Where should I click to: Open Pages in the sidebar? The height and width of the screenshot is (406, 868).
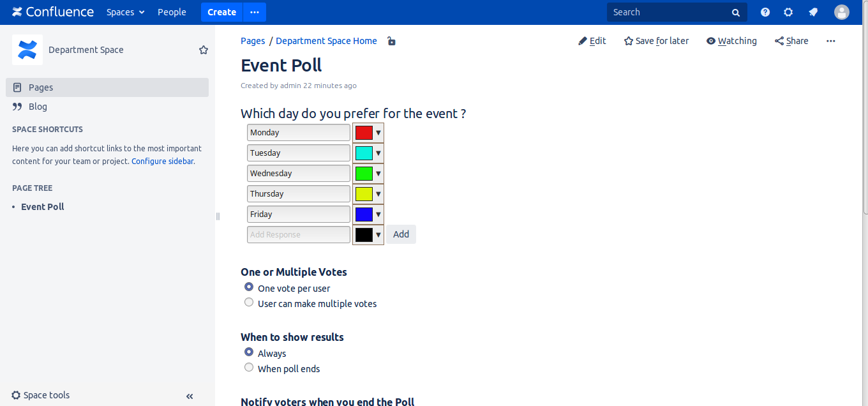point(41,87)
